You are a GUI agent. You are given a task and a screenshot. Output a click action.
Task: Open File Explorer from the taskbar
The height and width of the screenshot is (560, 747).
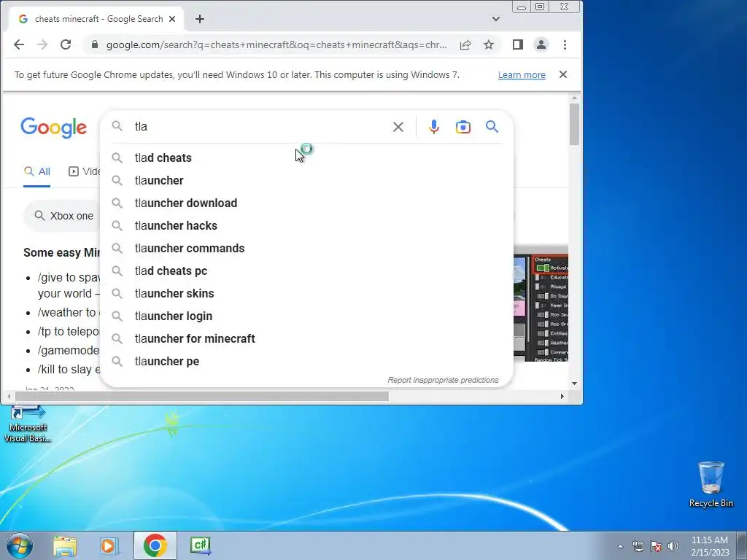click(65, 545)
